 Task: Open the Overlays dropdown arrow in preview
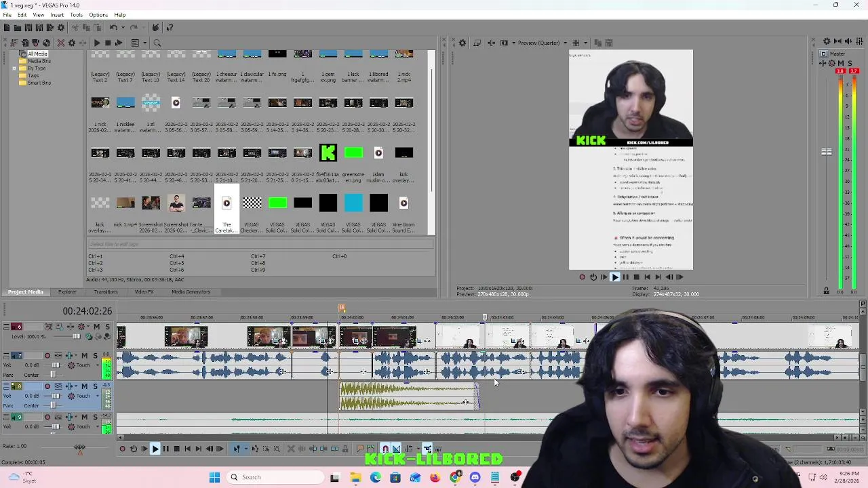[586, 43]
